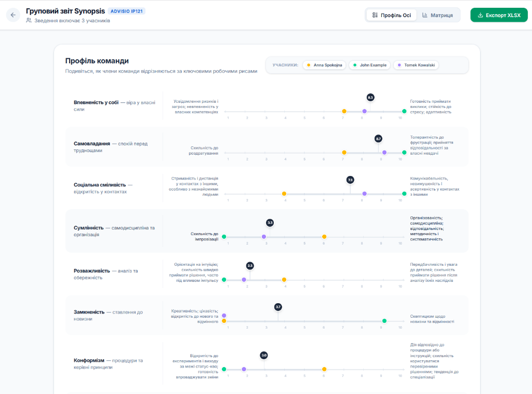Viewport: 532px width, 394px height.
Task: Click the 2.3 average marker on Розважливість
Action: coord(250,265)
